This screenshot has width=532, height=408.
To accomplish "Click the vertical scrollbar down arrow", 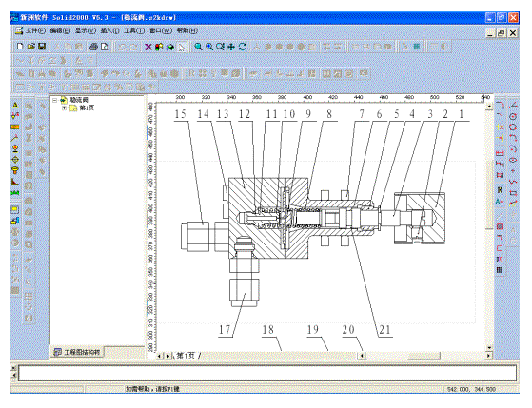I will 489,348.
